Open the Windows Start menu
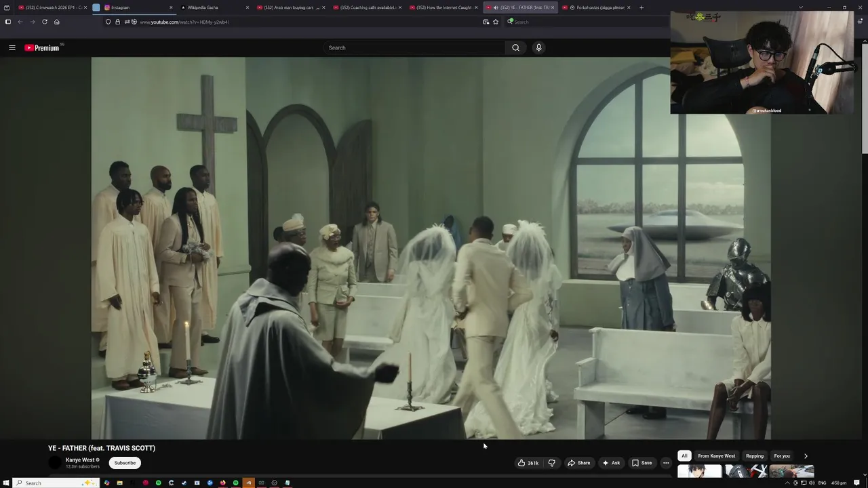Image resolution: width=868 pixels, height=488 pixels. [6, 483]
